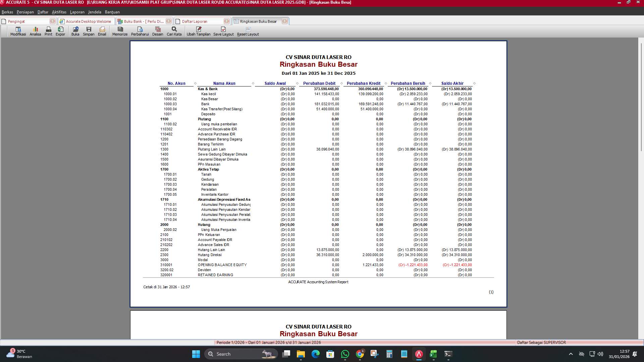Click the Expor icon to export the report
This screenshot has width=644, height=362.
coord(60,32)
